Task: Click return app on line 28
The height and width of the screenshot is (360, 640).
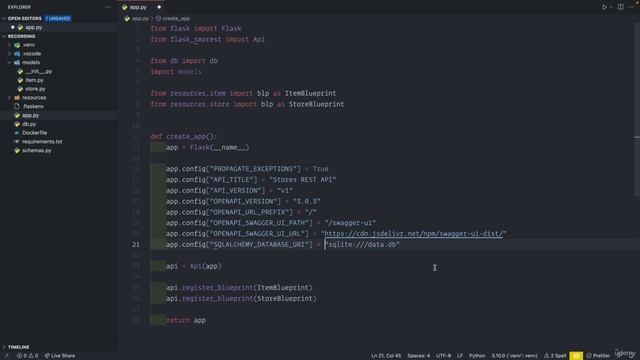Action: 186,320
